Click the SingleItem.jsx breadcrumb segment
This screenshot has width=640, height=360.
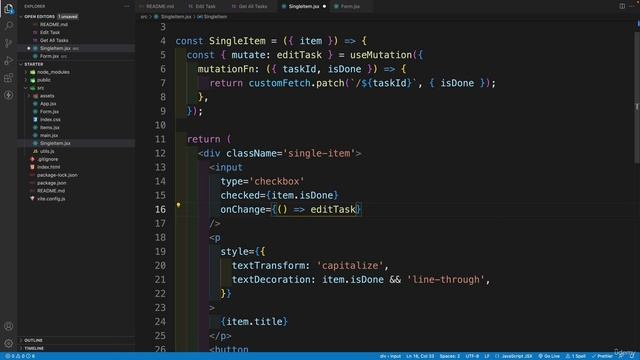[176, 17]
